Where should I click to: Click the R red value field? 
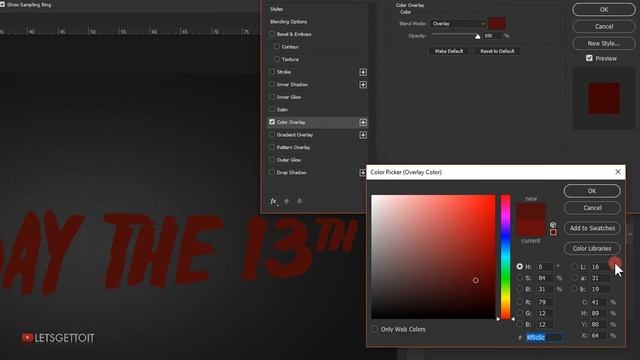pyautogui.click(x=545, y=302)
